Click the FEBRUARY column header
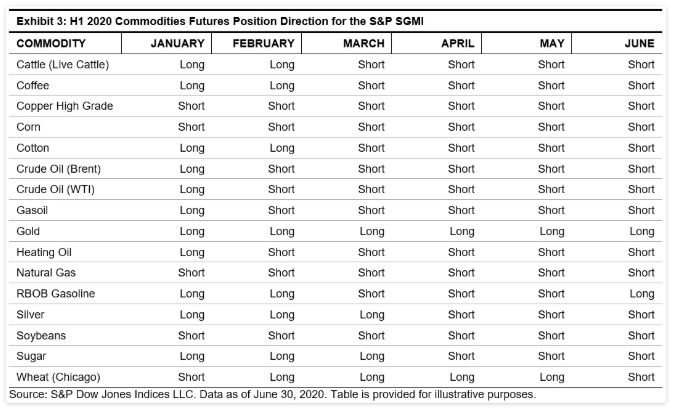 pos(263,43)
